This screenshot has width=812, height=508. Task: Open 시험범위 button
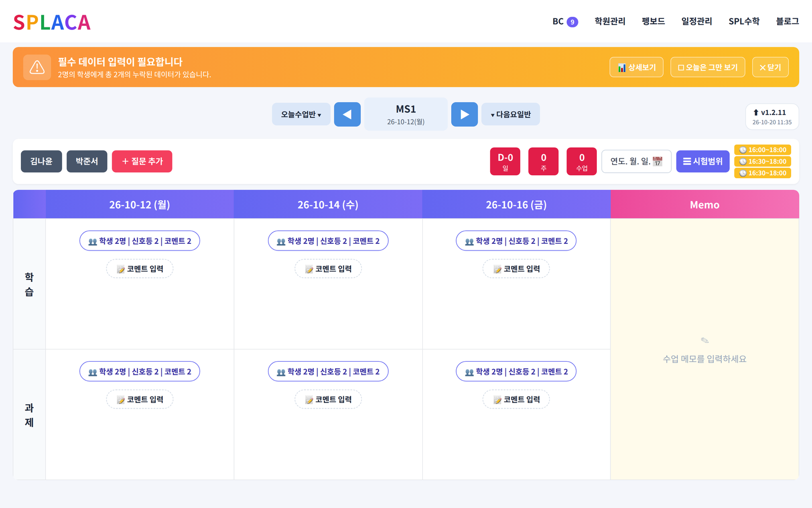tap(703, 162)
